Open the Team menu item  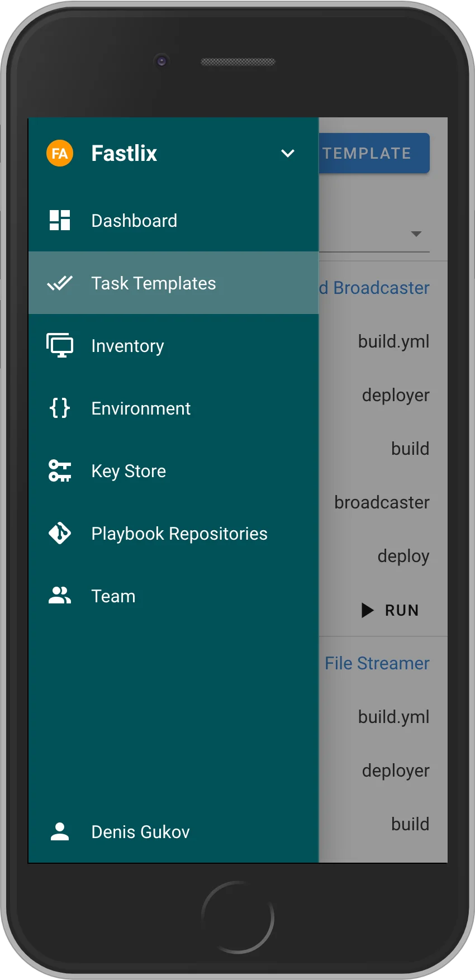[173, 596]
